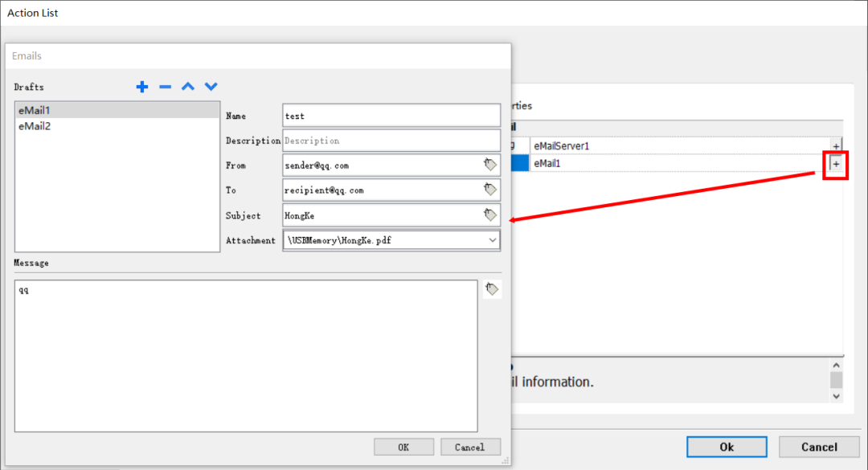Attach a tag to the Message body
This screenshot has width=868, height=470.
pos(492,289)
